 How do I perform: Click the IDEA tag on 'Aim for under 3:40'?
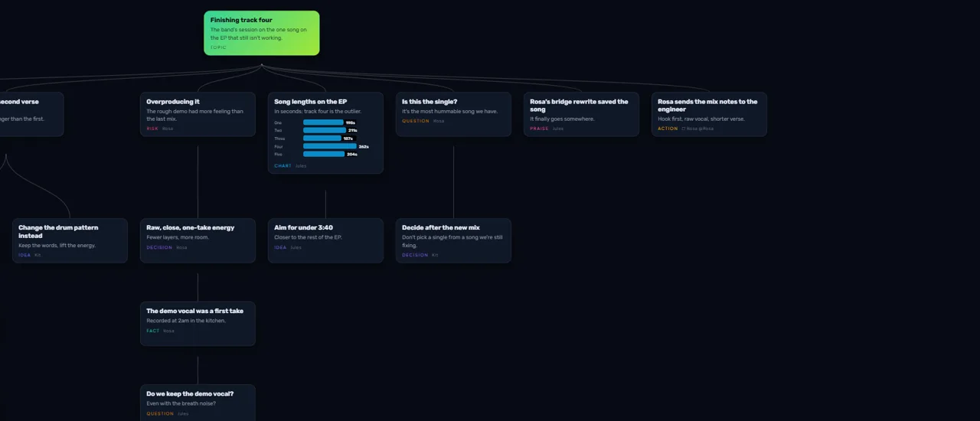pyautogui.click(x=280, y=247)
